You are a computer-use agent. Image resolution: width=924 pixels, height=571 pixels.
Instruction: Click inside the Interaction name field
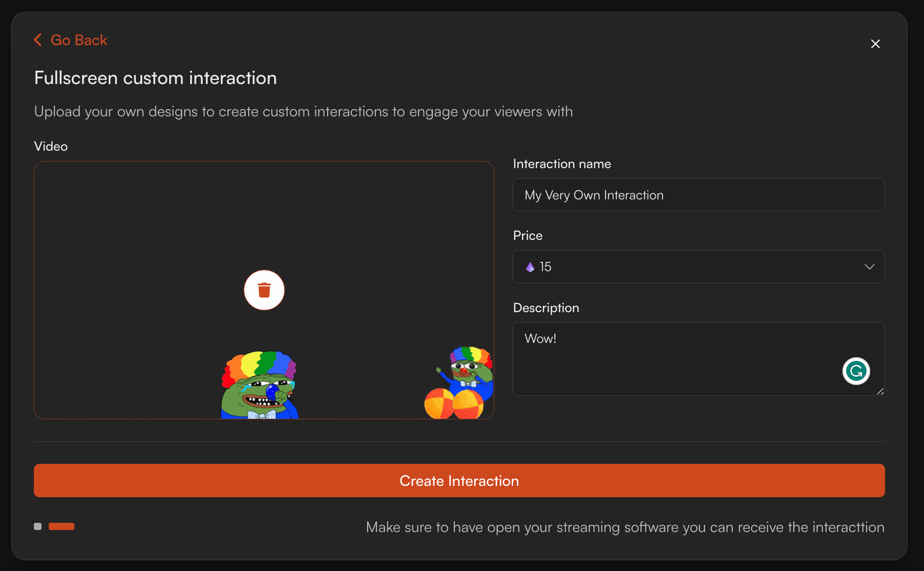click(698, 195)
